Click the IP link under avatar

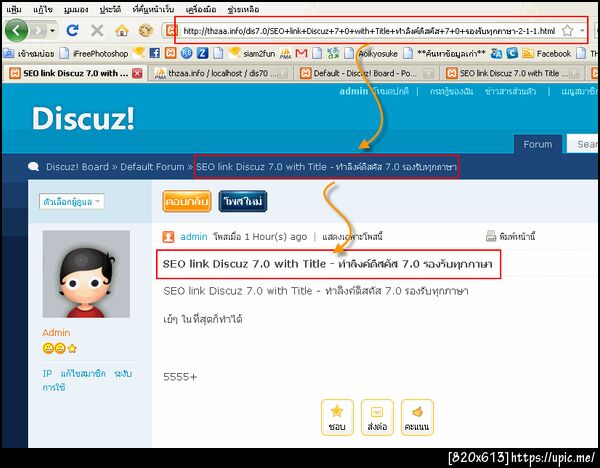(47, 373)
